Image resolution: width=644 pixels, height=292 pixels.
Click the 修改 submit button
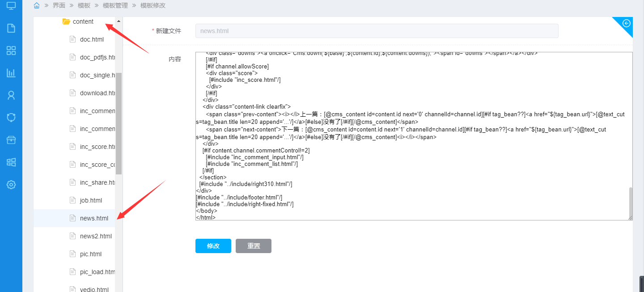coord(213,246)
